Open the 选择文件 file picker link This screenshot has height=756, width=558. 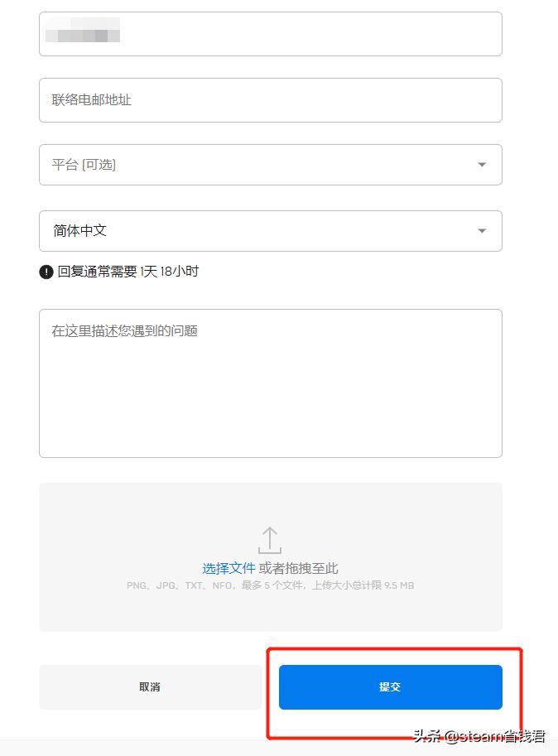click(232, 567)
